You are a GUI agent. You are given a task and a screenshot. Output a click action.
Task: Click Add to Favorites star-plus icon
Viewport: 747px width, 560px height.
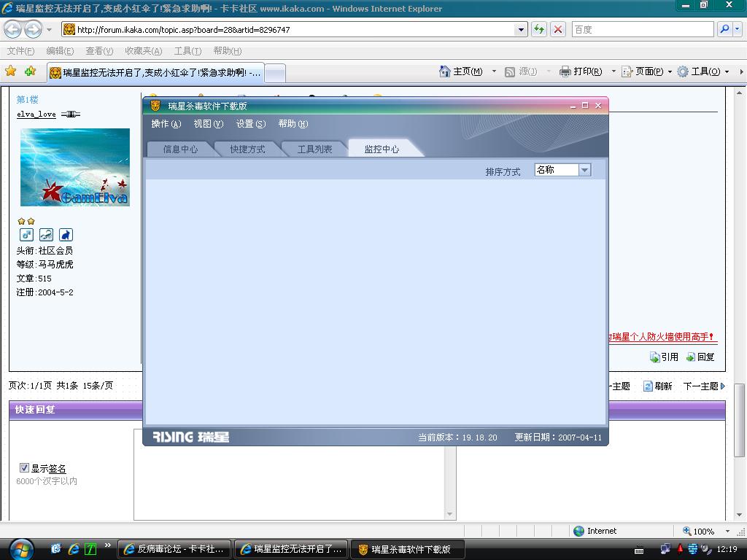click(31, 71)
